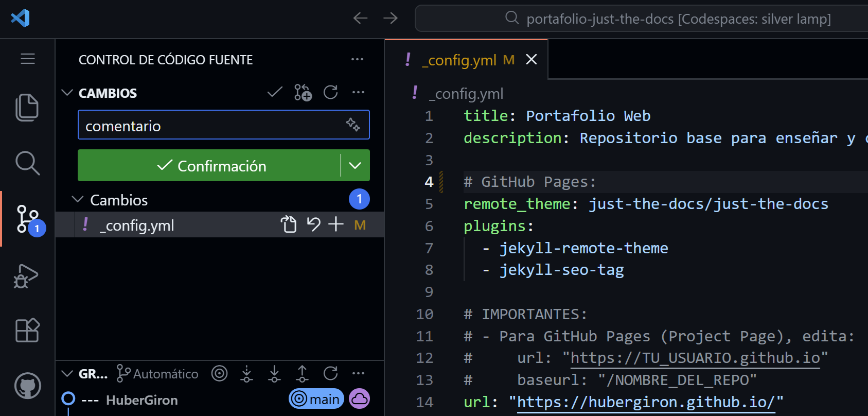Open the https://hubergiron.github.io/ link

coord(646,402)
